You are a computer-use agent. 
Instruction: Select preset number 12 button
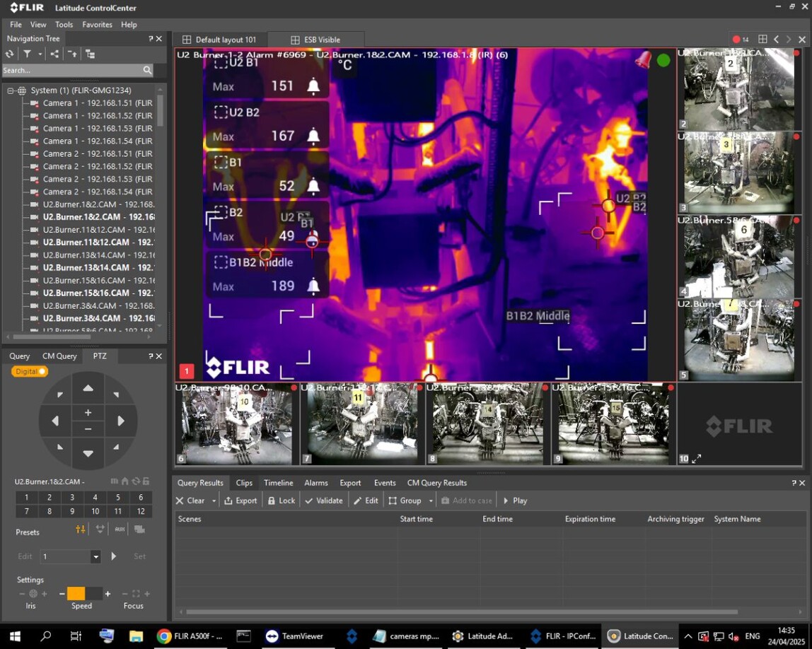[141, 511]
